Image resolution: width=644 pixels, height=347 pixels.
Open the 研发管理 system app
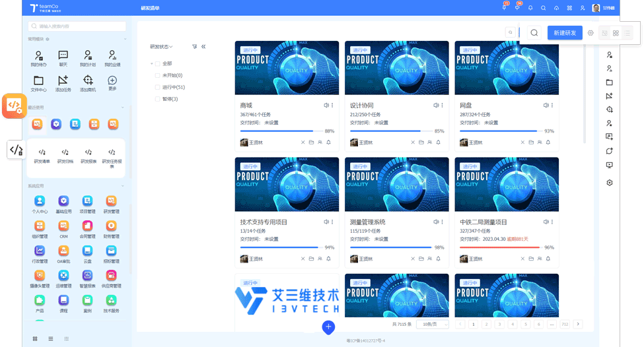pyautogui.click(x=112, y=205)
